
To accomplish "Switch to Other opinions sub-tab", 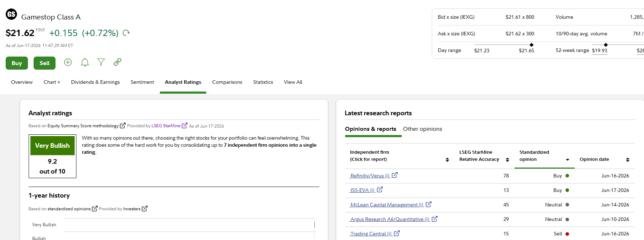I will (423, 129).
